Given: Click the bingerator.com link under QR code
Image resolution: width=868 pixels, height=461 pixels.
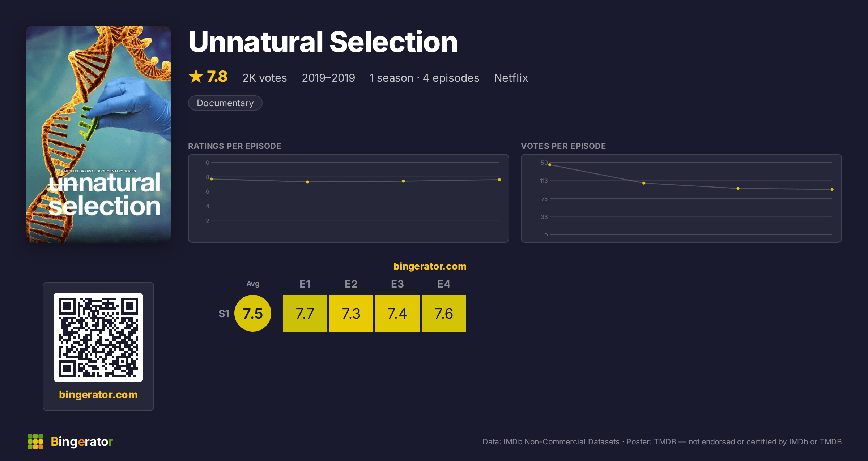Looking at the screenshot, I should tap(98, 395).
